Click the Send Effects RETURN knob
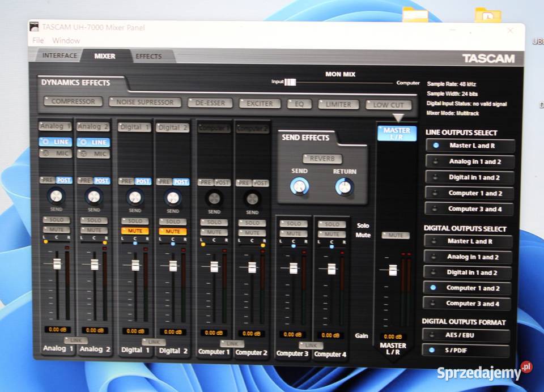This screenshot has width=544, height=392. click(x=345, y=188)
